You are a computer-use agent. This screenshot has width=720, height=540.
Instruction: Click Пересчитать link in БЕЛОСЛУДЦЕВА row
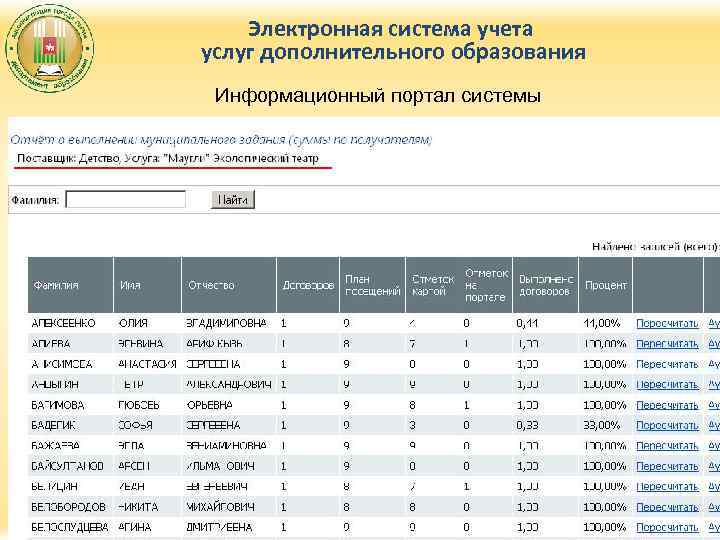667,527
